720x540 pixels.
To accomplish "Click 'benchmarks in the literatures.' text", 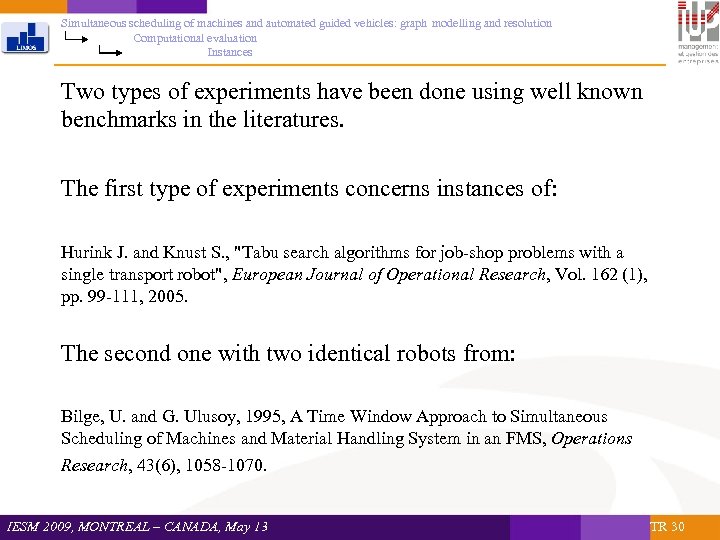I will coord(202,119).
